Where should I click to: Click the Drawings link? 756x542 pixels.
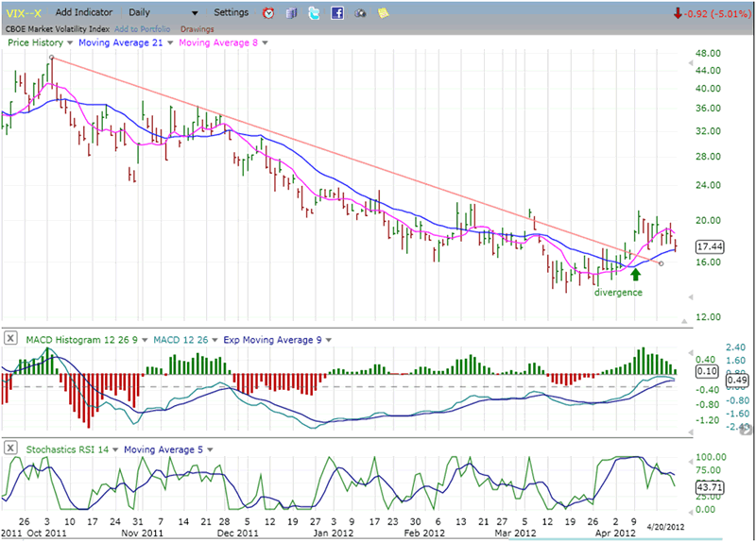[192, 28]
